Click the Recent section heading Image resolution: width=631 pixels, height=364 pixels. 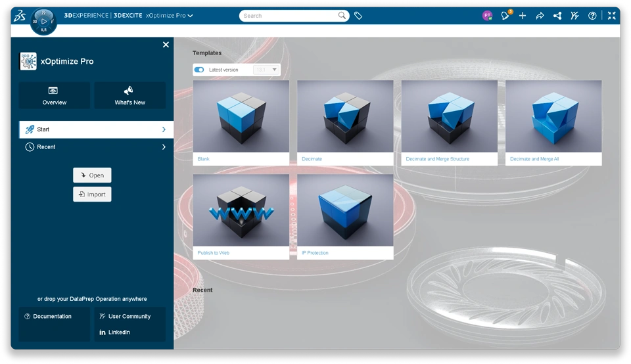coord(202,290)
